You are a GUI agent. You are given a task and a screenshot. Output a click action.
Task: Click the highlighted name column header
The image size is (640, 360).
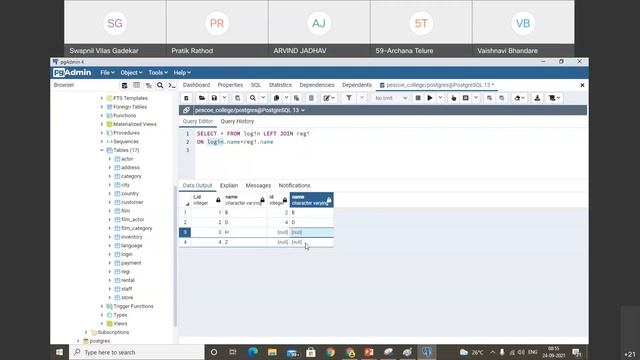tap(311, 200)
